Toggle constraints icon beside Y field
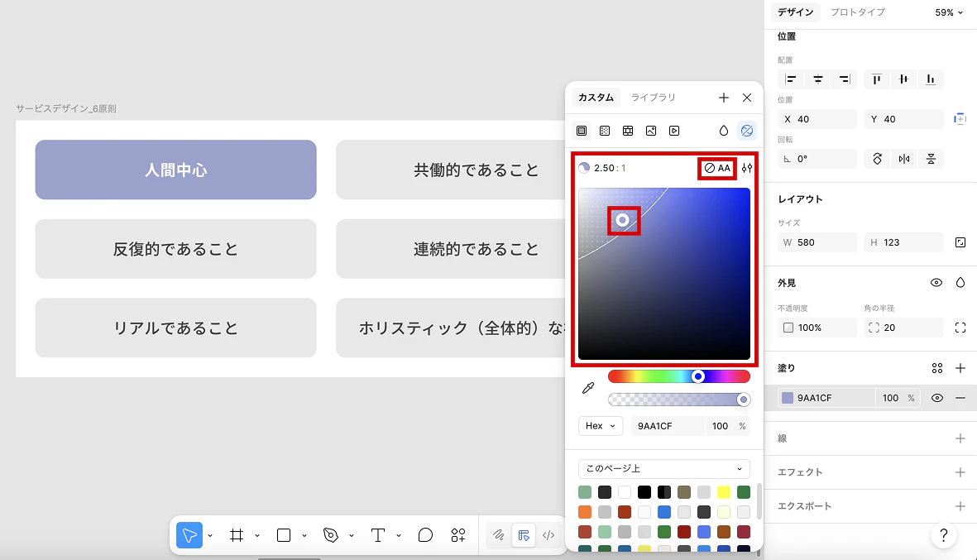 (960, 119)
